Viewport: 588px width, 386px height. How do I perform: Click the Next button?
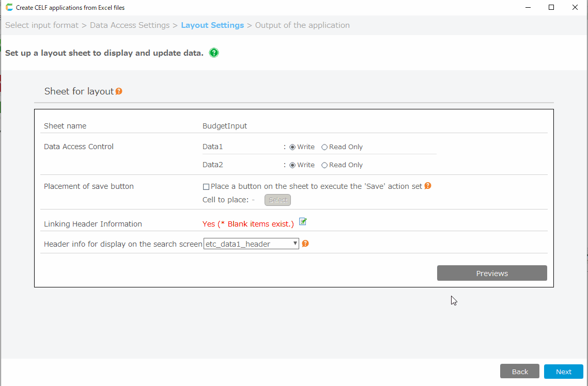pyautogui.click(x=563, y=372)
